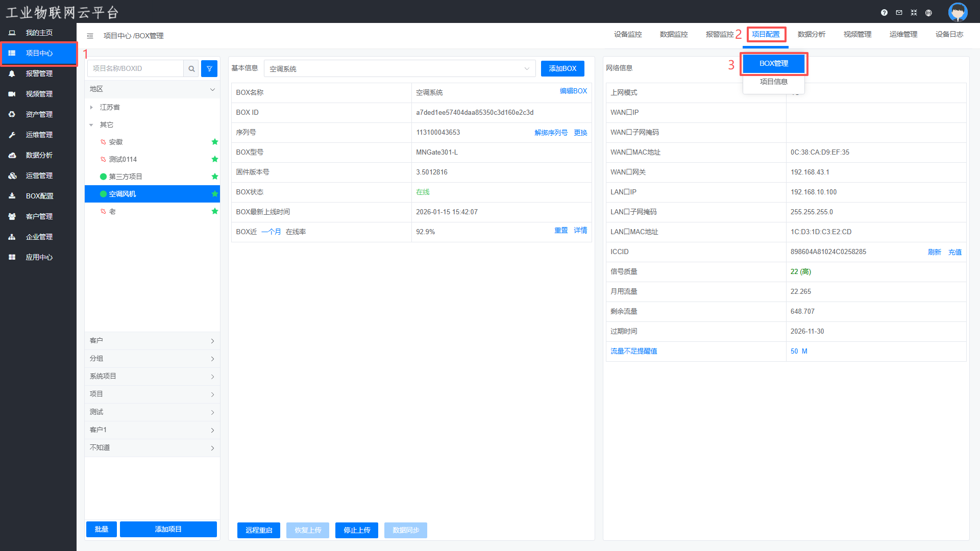Image resolution: width=980 pixels, height=551 pixels.
Task: Open the user avatar menu
Action: click(x=958, y=12)
